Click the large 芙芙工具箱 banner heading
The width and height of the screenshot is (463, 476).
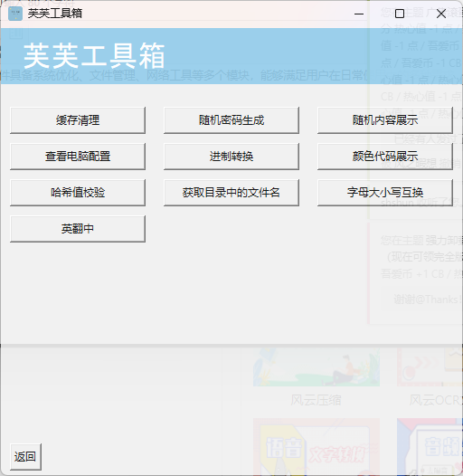coord(94,56)
